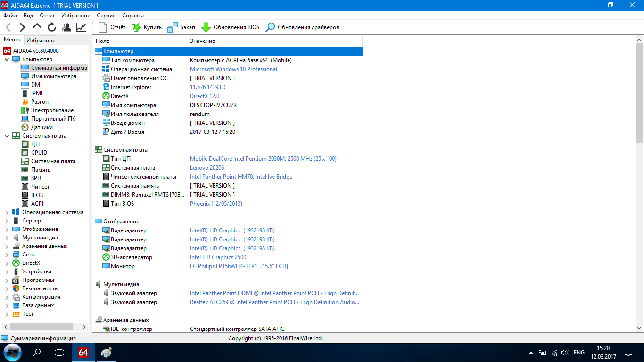Image resolution: width=644 pixels, height=362 pixels.
Task: Open the Файл menu
Action: 10,16
